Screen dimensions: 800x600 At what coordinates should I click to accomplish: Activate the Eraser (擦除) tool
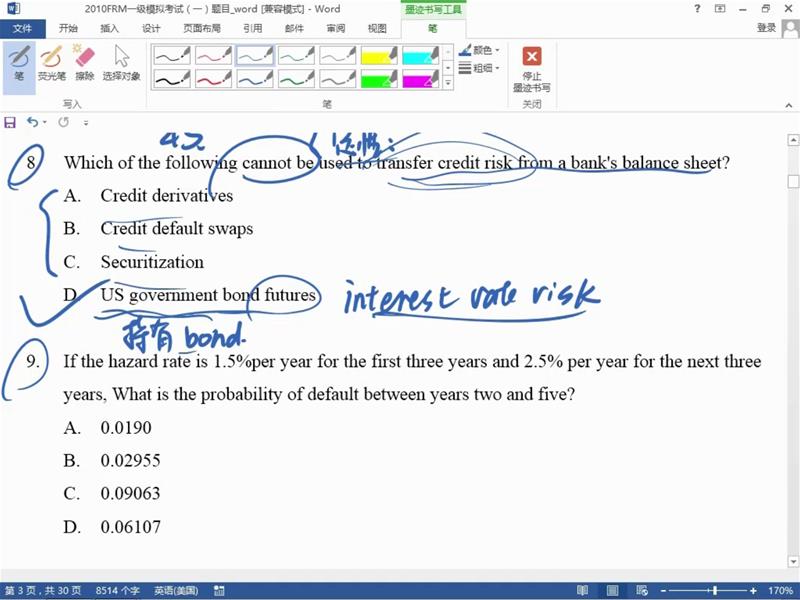84,62
